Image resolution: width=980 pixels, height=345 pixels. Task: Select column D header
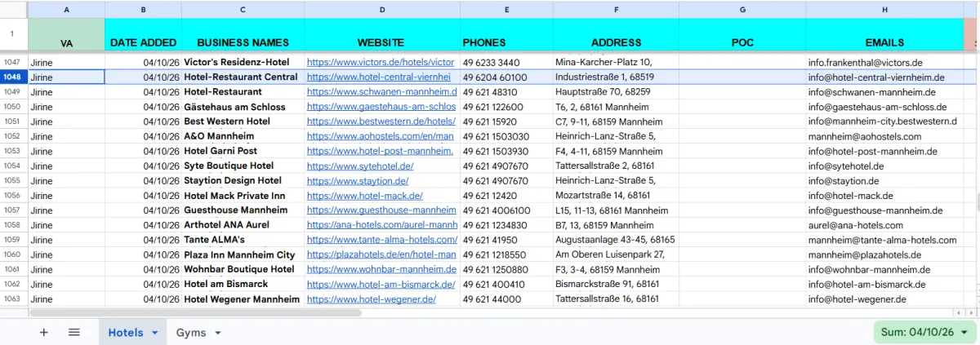click(x=382, y=10)
